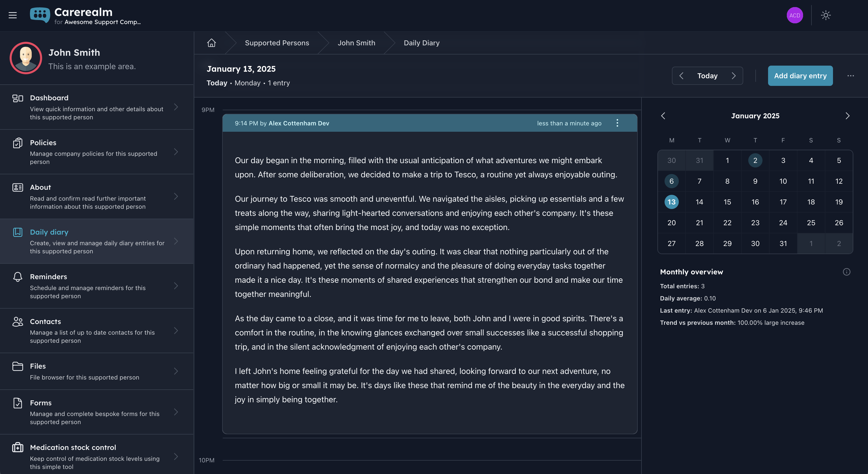Image resolution: width=868 pixels, height=474 pixels.
Task: Expand the Dashboard sidebar chevron
Action: [x=176, y=107]
